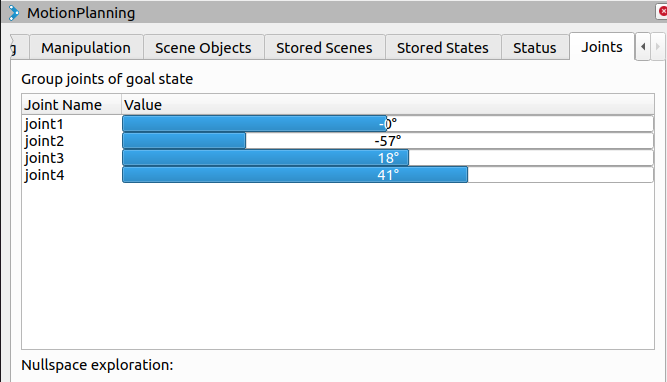Click the MotionPlanning panel arrow icon
The image size is (667, 382).
click(14, 13)
